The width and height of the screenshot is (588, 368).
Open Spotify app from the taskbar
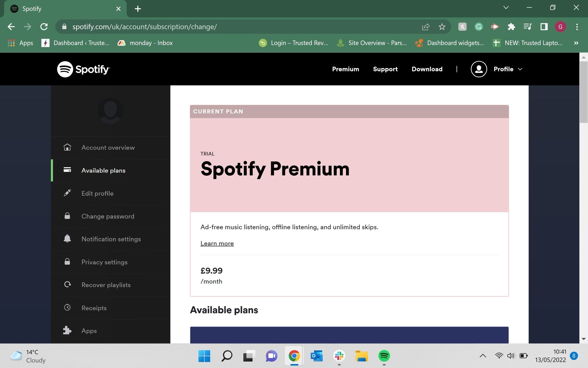click(x=384, y=356)
